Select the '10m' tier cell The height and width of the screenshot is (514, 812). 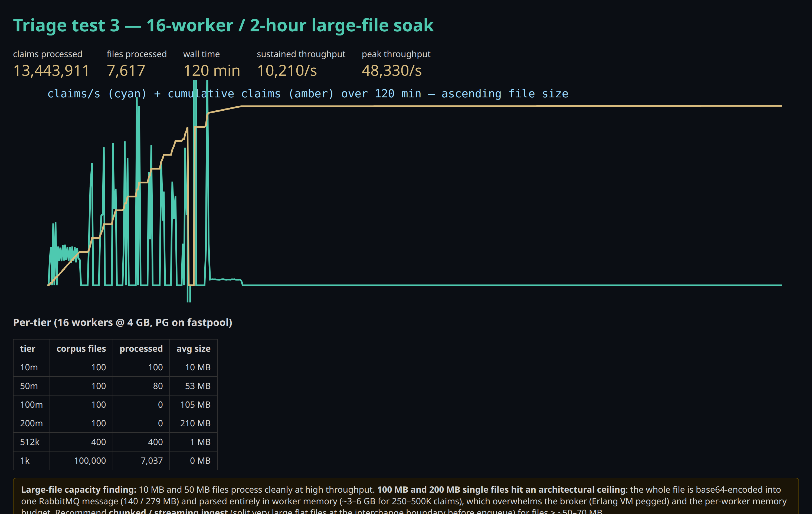pos(31,367)
